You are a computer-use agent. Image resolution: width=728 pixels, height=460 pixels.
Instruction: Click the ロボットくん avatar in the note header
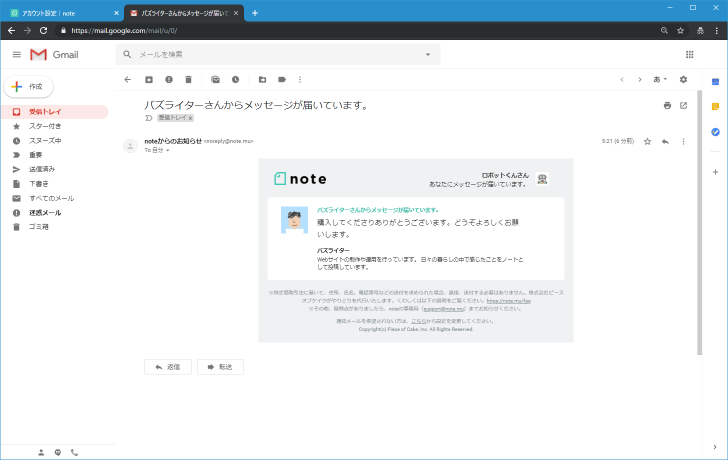tap(542, 179)
